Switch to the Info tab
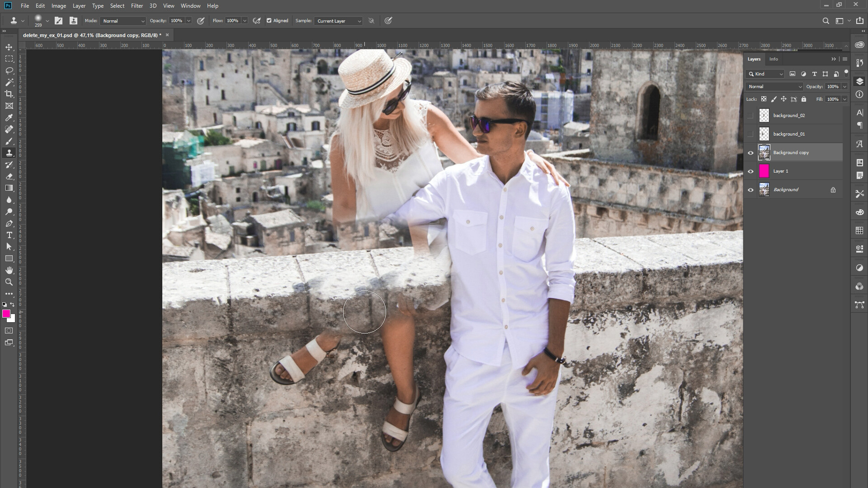 [x=774, y=59]
